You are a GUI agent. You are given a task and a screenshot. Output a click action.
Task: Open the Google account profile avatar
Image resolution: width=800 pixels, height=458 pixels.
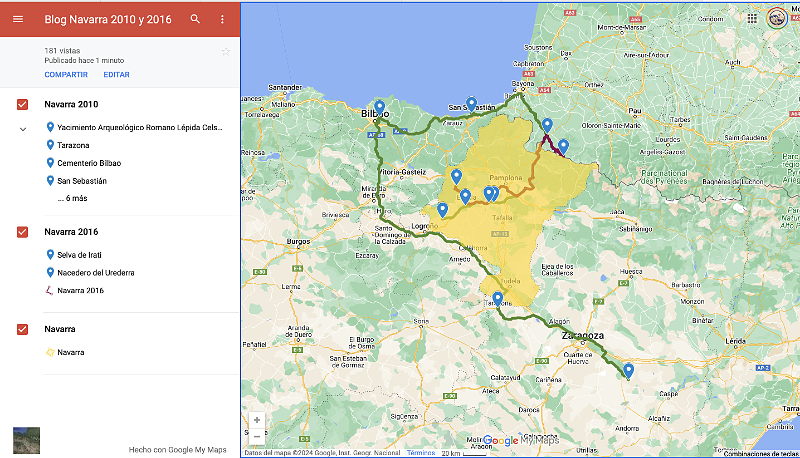[777, 18]
